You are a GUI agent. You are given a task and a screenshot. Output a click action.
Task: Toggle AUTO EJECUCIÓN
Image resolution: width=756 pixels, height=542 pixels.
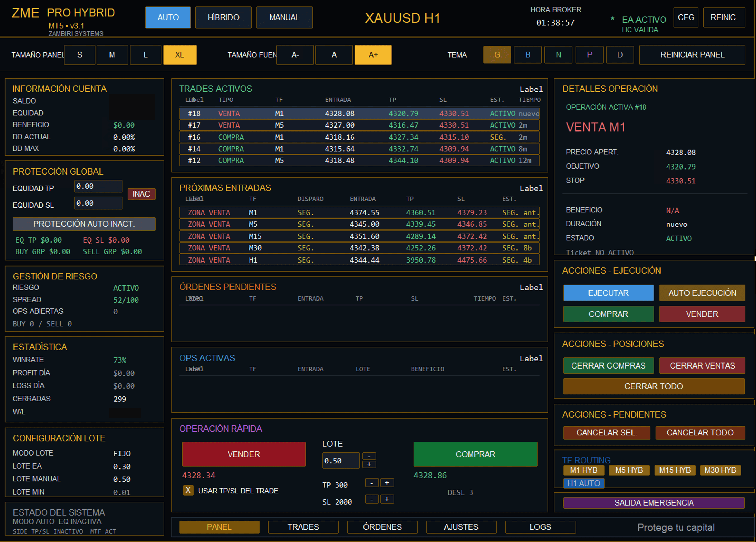[x=702, y=293]
